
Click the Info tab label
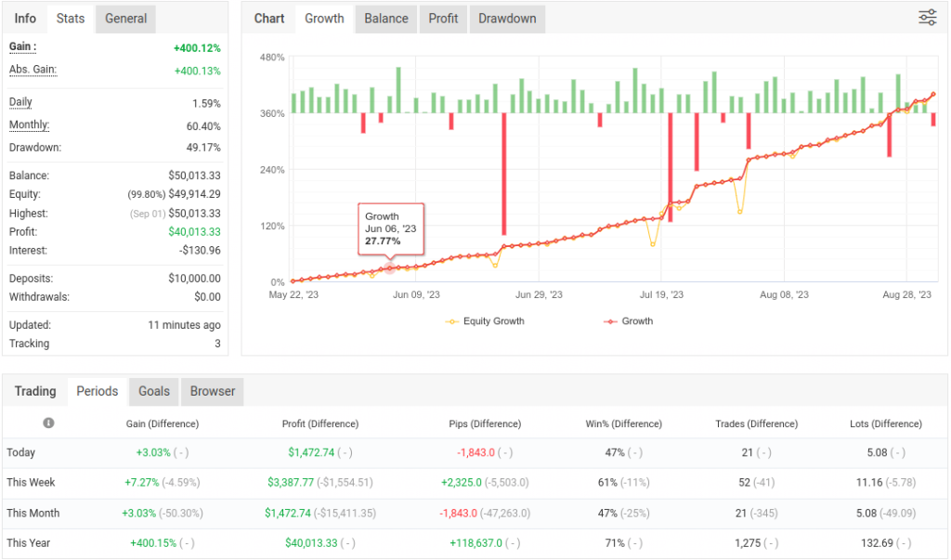(x=25, y=19)
